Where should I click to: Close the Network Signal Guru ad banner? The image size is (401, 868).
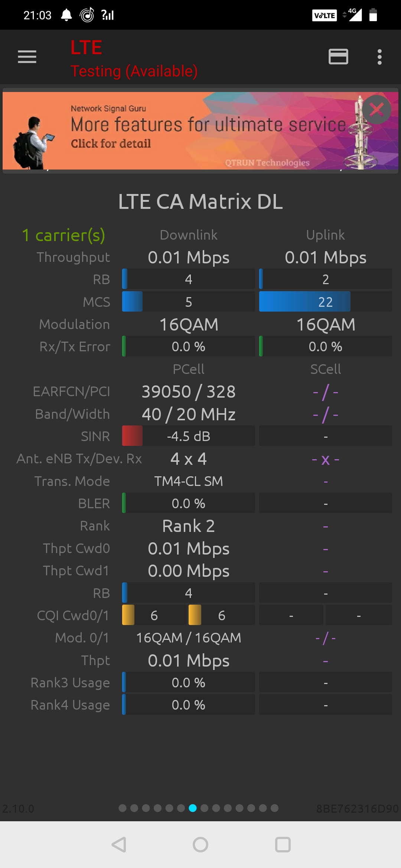tap(376, 109)
